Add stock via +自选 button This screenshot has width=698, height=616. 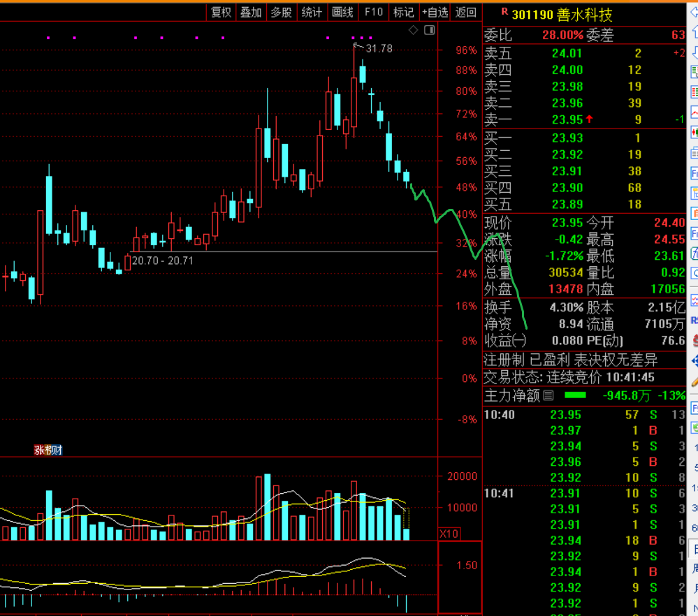click(435, 13)
